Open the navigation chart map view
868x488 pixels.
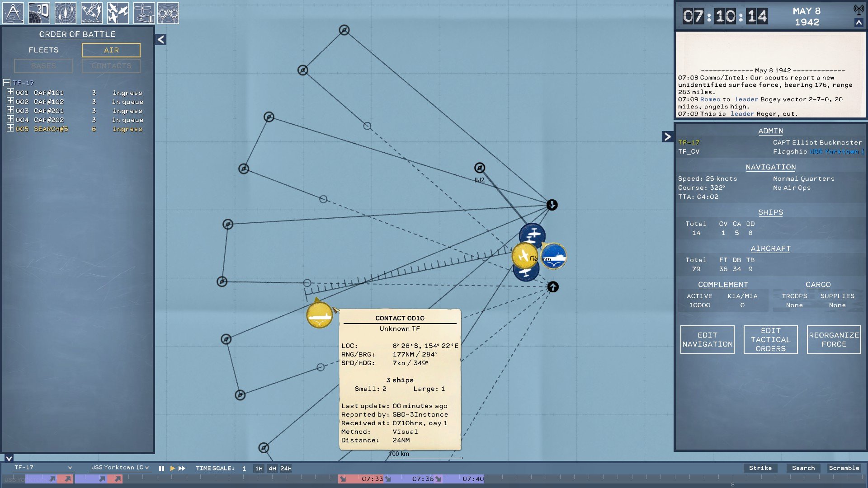coord(13,13)
